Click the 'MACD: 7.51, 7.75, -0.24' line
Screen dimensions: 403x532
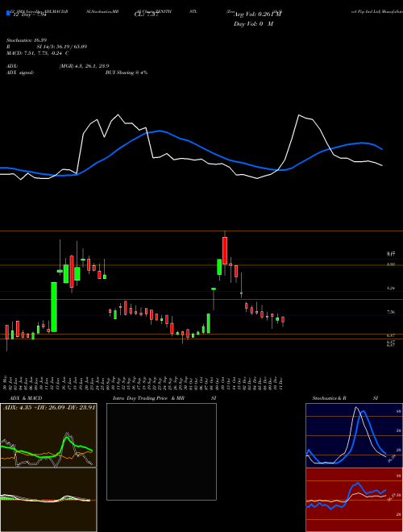point(35,53)
